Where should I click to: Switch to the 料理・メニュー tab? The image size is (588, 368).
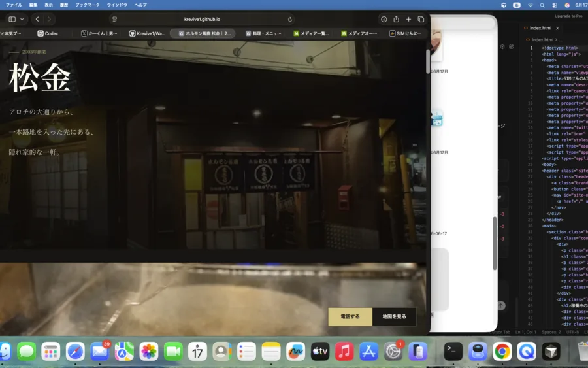pos(263,33)
